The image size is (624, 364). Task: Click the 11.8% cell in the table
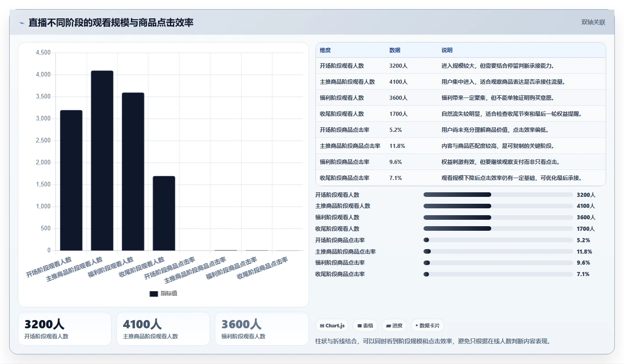tap(397, 146)
